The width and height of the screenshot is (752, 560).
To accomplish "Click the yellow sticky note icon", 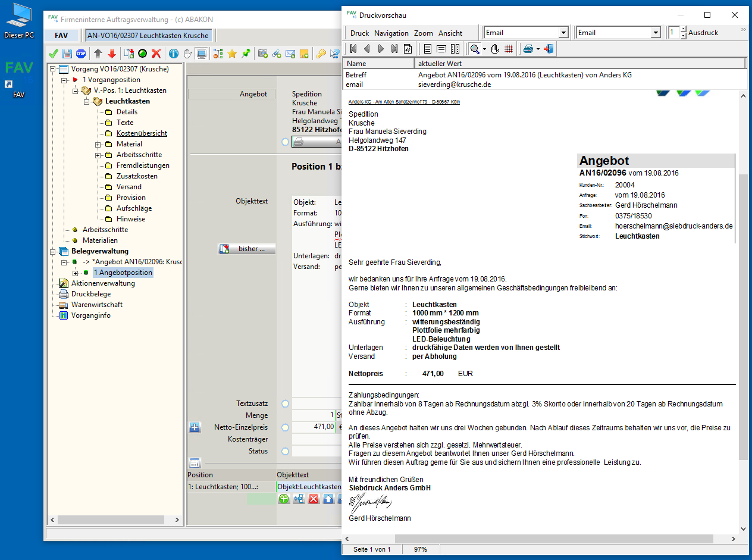I will point(305,54).
